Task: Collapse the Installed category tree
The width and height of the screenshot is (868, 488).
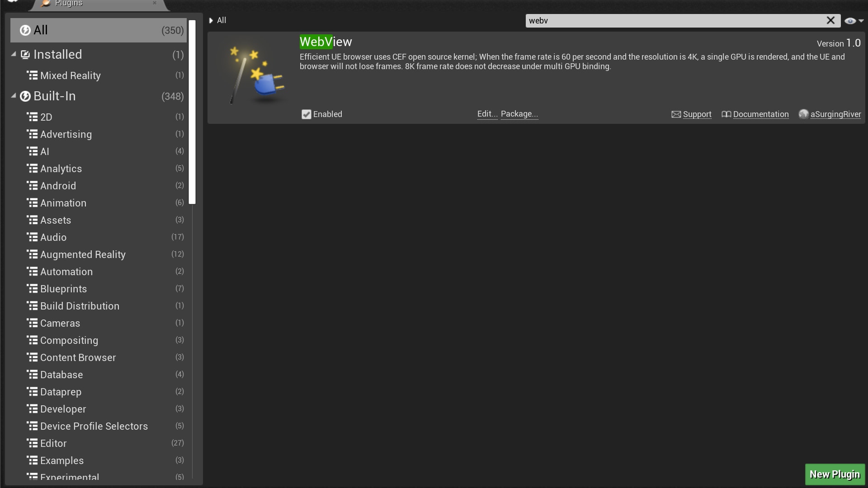Action: [14, 54]
